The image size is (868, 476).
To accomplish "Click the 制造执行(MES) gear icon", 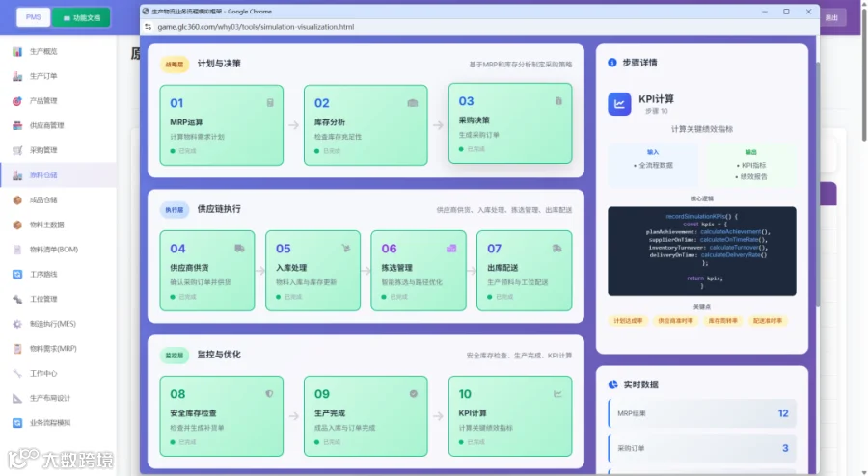I will point(17,324).
